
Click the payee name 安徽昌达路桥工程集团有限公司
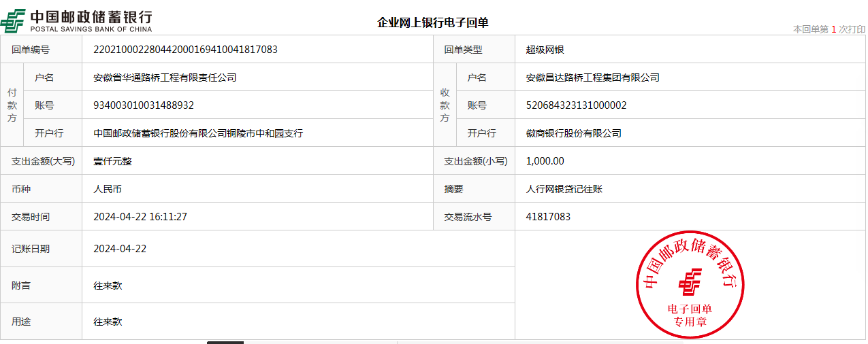(x=593, y=78)
